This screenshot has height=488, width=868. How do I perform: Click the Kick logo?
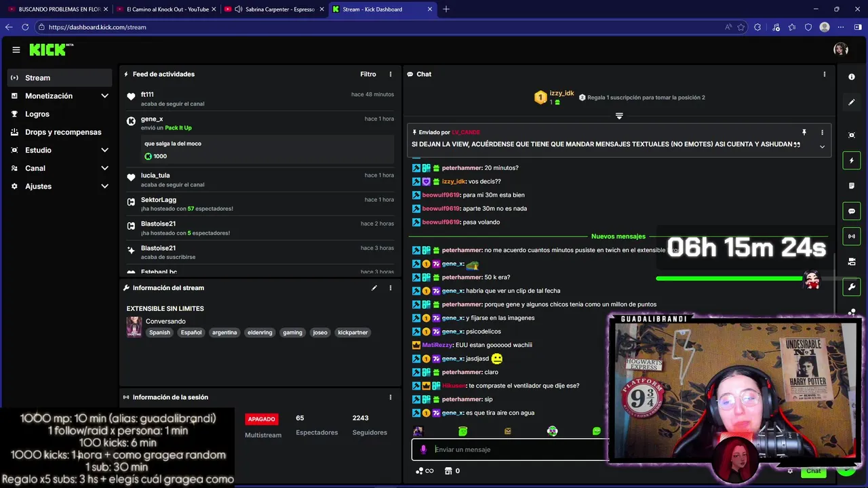pyautogui.click(x=51, y=49)
